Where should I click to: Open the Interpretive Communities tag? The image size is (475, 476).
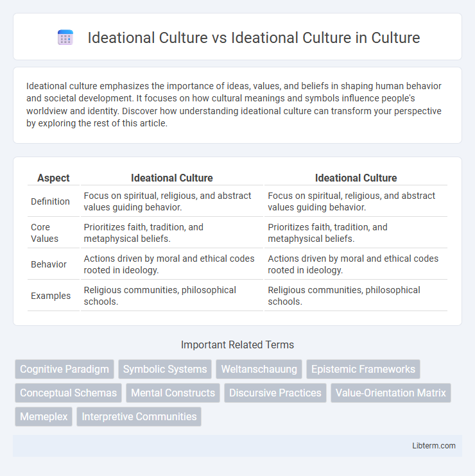(x=139, y=416)
